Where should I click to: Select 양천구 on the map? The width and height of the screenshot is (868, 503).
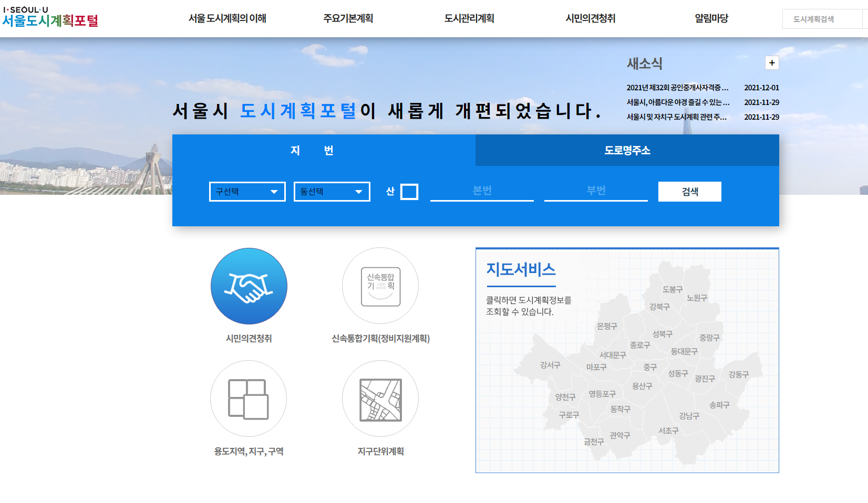[x=565, y=397]
